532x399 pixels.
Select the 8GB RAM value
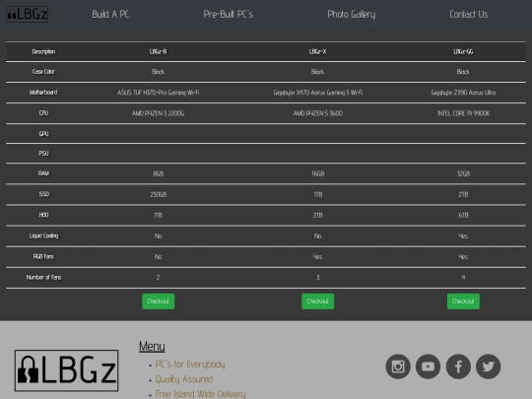158,173
